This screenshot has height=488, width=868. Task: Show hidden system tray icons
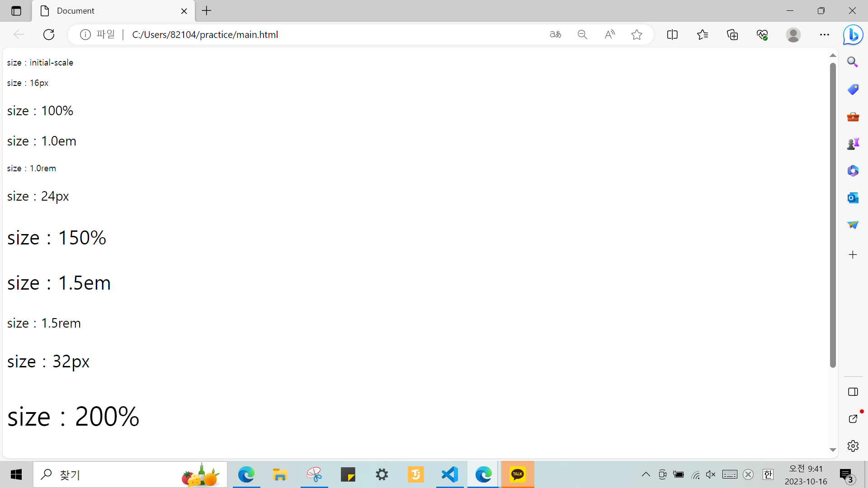click(646, 474)
